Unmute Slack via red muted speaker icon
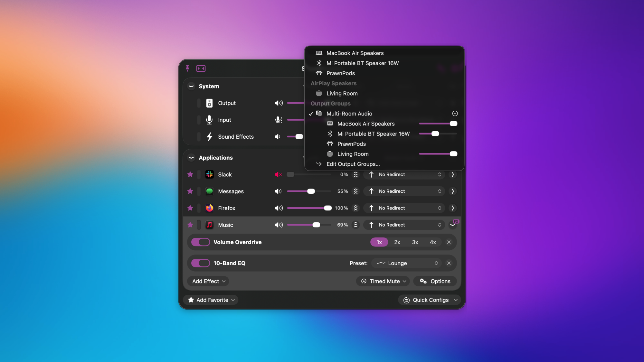The height and width of the screenshot is (362, 644). pyautogui.click(x=278, y=174)
